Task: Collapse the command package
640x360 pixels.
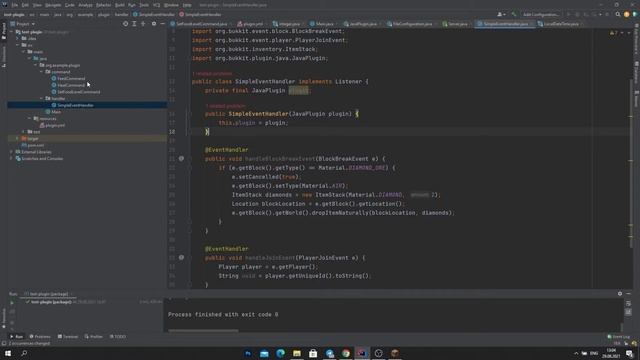Action: (x=41, y=72)
